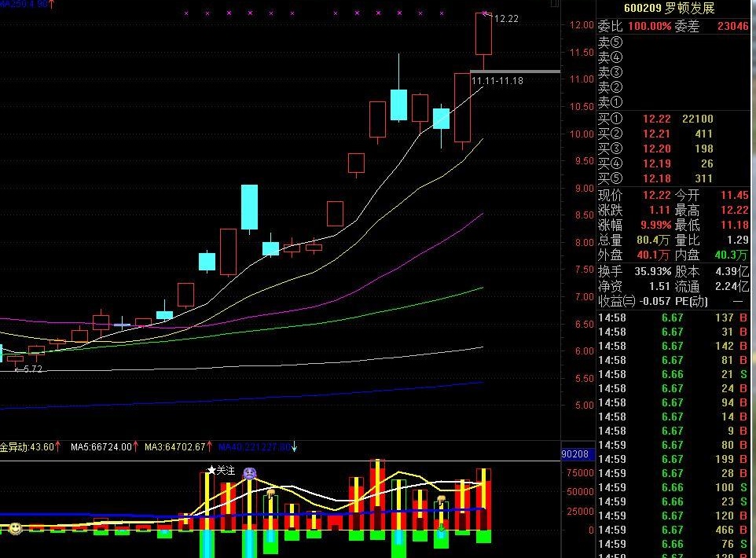Click the 12.22 high price label on chart
Image resolution: width=756 pixels, height=558 pixels.
(506, 19)
